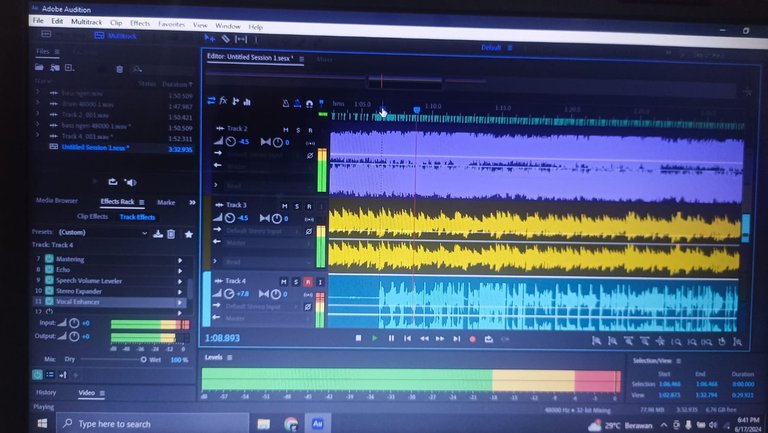Screen dimensions: 768x433
Task: Switch to the Media Browser tab
Action: click(x=57, y=201)
